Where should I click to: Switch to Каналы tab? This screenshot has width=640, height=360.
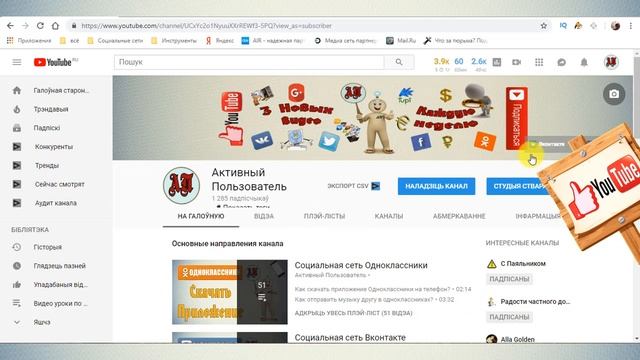[x=389, y=216]
